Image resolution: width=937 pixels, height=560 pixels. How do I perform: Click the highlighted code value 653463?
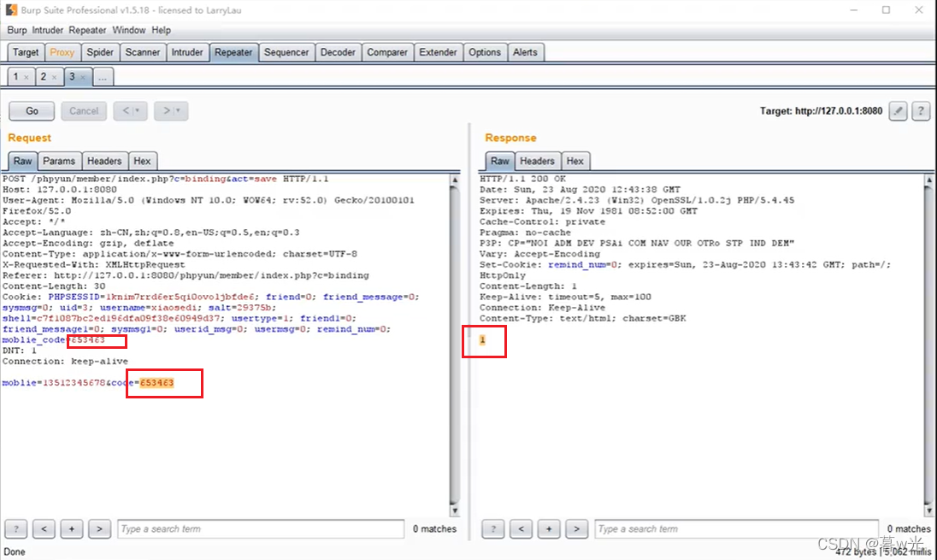156,382
